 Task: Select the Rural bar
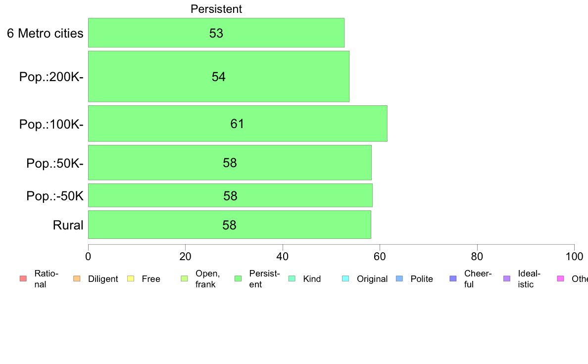click(x=230, y=225)
